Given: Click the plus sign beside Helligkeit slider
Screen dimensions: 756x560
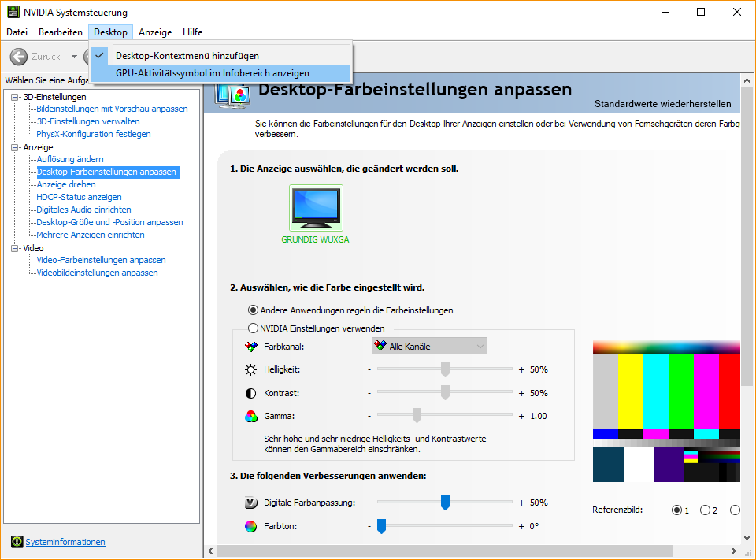Looking at the screenshot, I should [x=521, y=370].
